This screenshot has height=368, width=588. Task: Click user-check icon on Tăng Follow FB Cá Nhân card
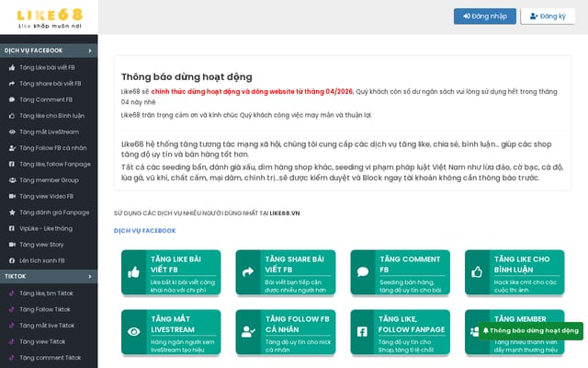(x=248, y=331)
